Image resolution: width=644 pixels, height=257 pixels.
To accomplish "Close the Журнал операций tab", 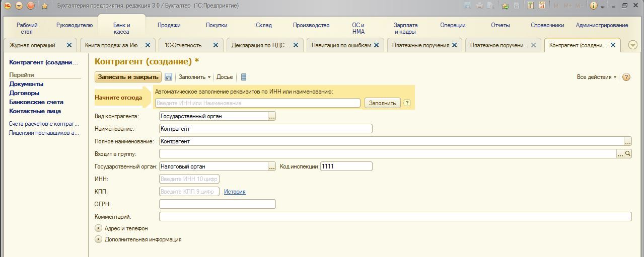I will point(69,45).
